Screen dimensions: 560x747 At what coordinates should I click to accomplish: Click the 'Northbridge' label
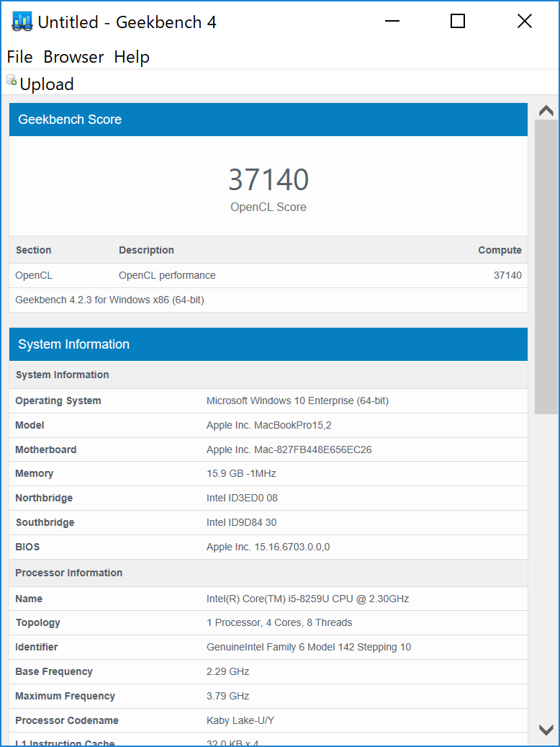coord(44,498)
